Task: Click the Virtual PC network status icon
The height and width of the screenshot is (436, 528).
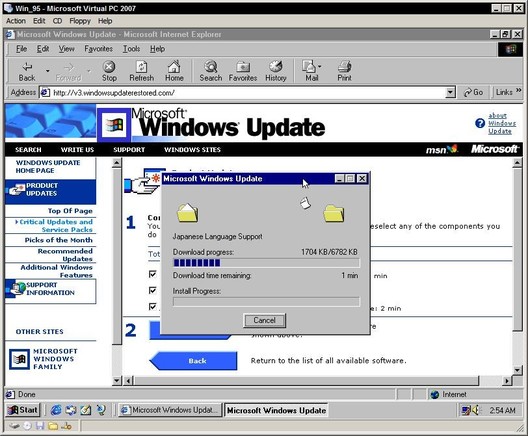Action: (x=66, y=426)
